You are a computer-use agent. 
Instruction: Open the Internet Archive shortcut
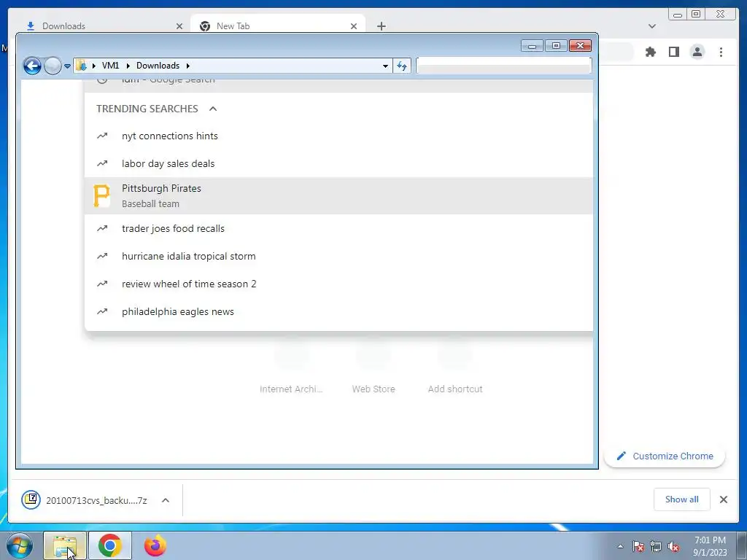[291, 367]
